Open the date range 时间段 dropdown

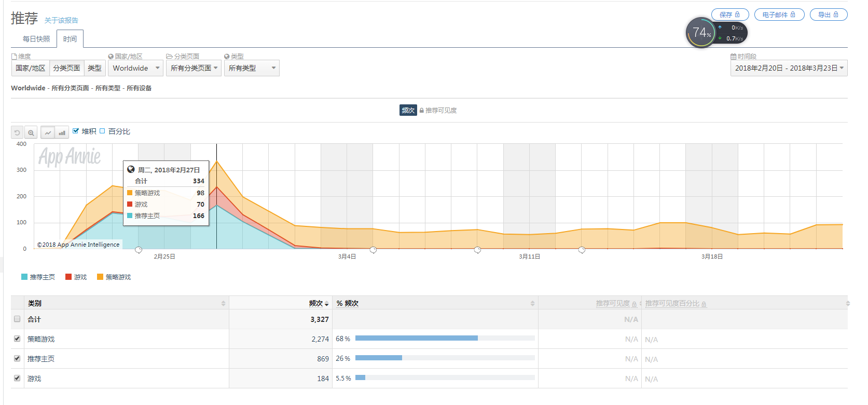coord(789,68)
